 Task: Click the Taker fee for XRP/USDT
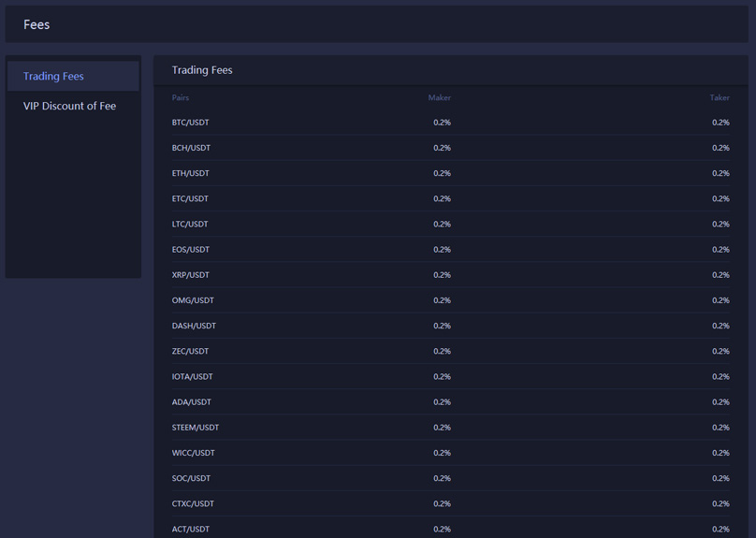pyautogui.click(x=720, y=275)
